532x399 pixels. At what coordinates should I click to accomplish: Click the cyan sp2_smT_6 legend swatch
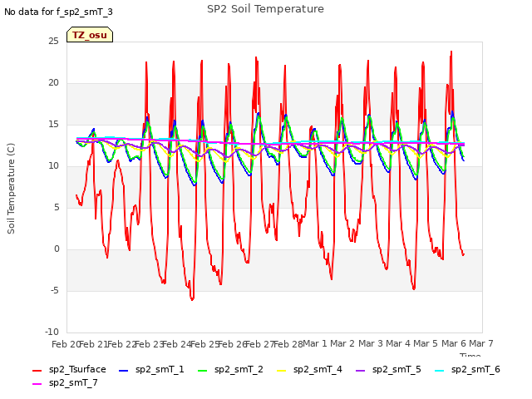click(440, 371)
